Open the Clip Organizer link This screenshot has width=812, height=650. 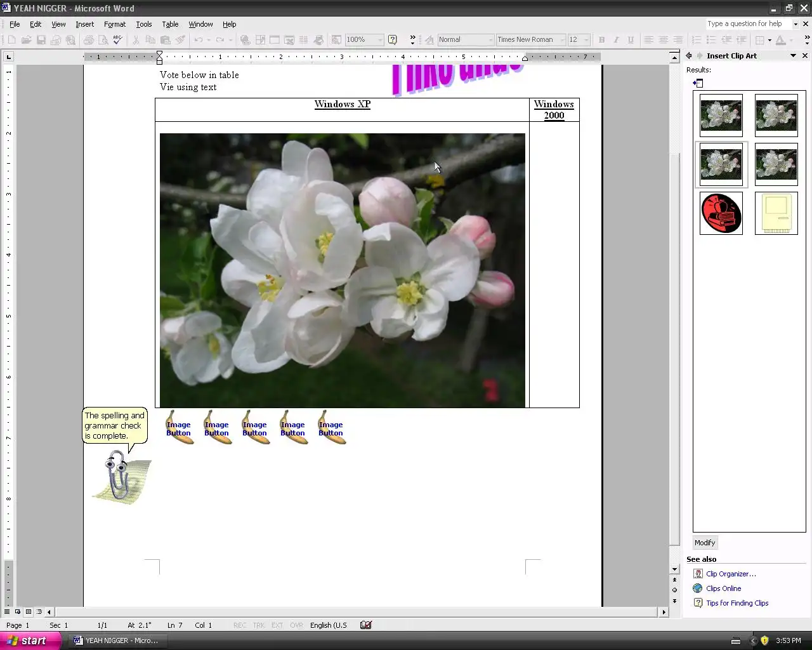(x=731, y=574)
